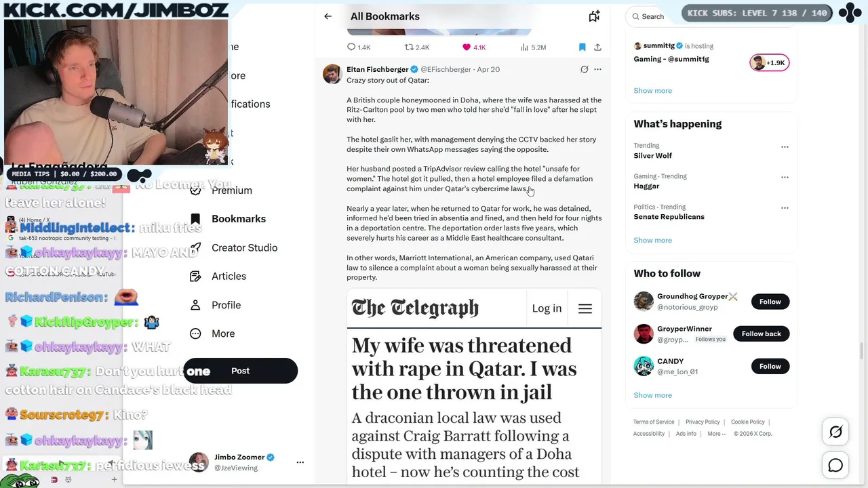Open the Grok icon on Eitan Fischberger's post
The image size is (868, 488).
point(584,69)
